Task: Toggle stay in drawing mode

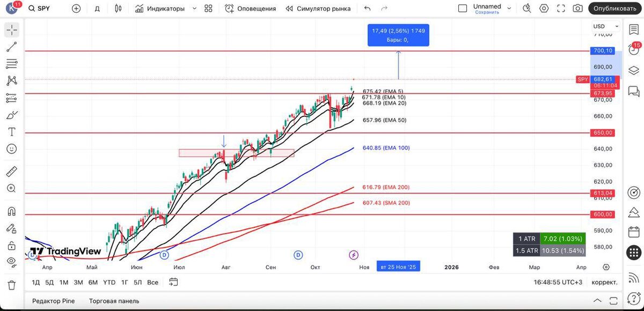Action: 12,228
